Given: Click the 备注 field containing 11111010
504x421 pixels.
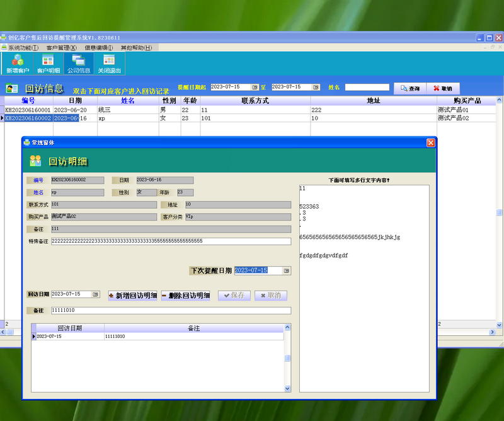Looking at the screenshot, I should tap(171, 310).
